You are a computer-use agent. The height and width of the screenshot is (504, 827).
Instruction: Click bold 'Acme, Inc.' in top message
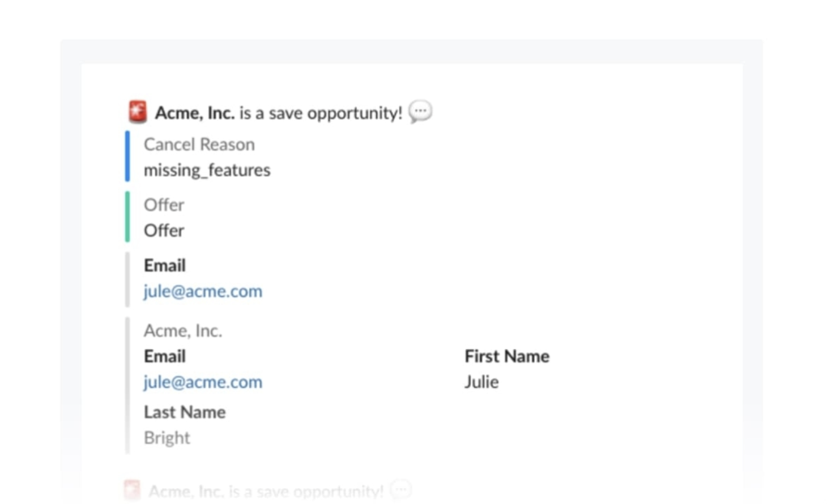pos(194,113)
